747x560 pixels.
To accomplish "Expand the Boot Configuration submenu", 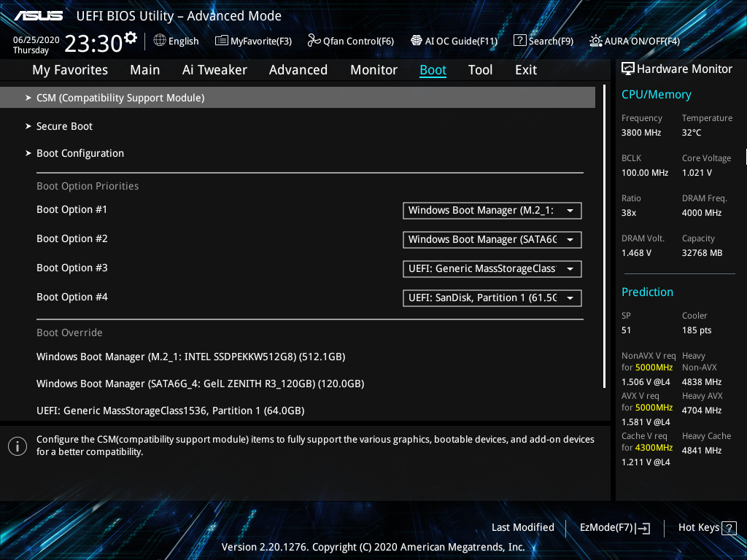I will pos(75,153).
